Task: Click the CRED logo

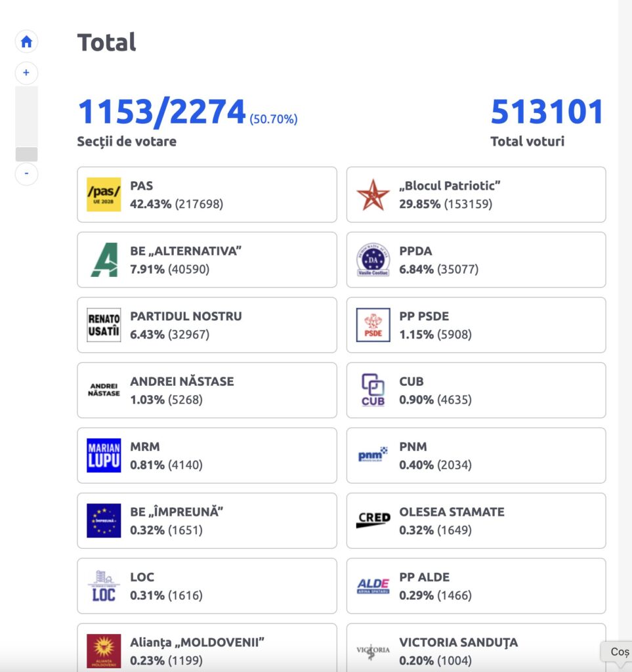Action: (373, 520)
